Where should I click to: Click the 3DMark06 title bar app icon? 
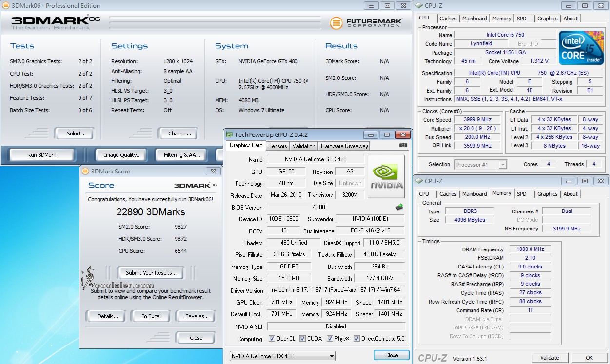coord(6,6)
